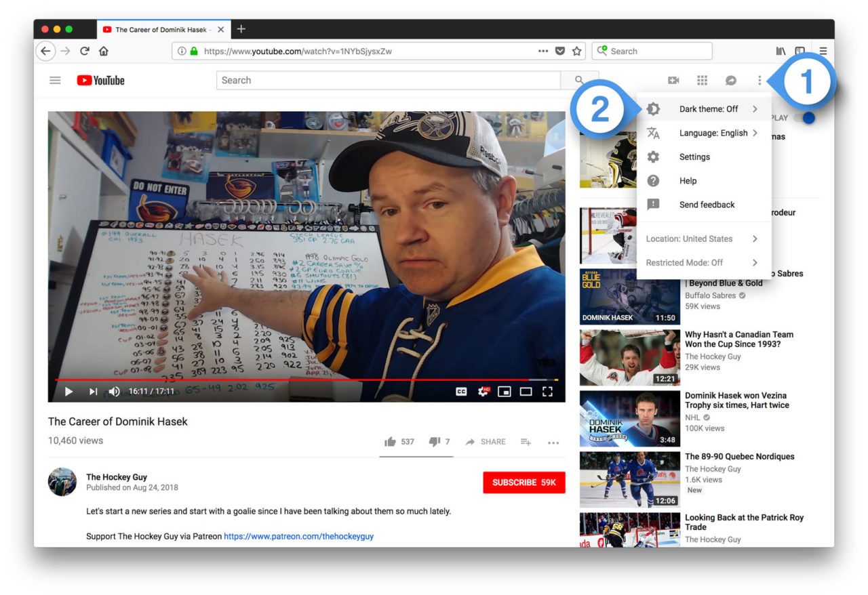Open the upload video camera icon
Image resolution: width=868 pixels, height=595 pixels.
tap(673, 80)
